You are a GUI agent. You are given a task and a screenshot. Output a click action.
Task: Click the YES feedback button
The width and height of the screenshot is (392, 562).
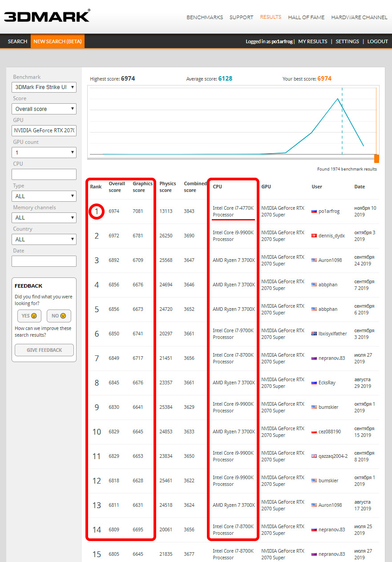tap(29, 316)
